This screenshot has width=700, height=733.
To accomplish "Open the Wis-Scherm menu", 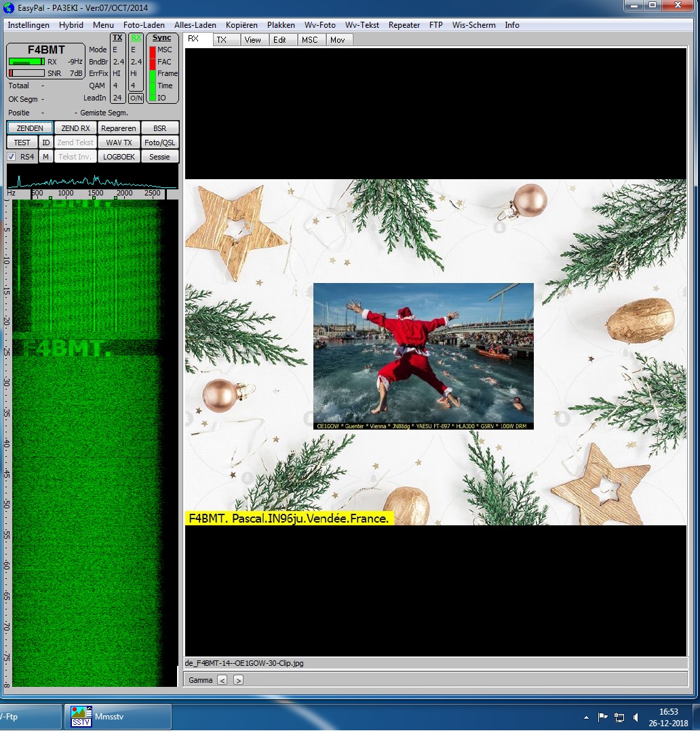I will coord(474,25).
